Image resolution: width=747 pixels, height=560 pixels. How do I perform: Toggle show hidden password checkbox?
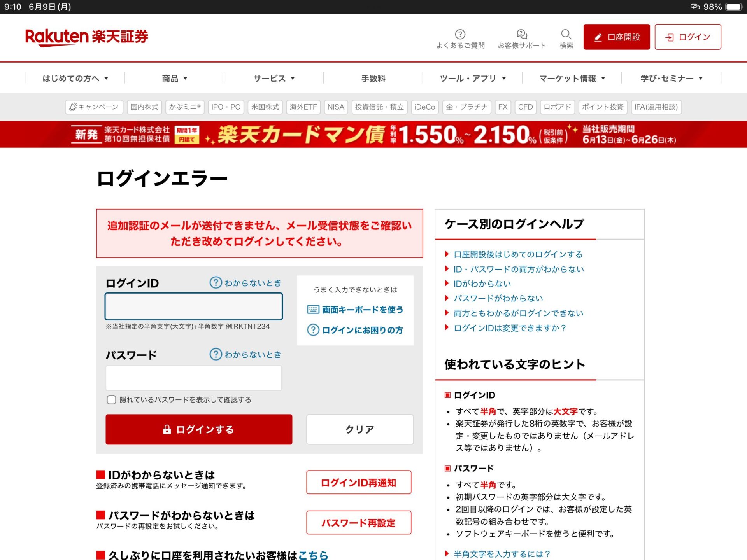[111, 400]
